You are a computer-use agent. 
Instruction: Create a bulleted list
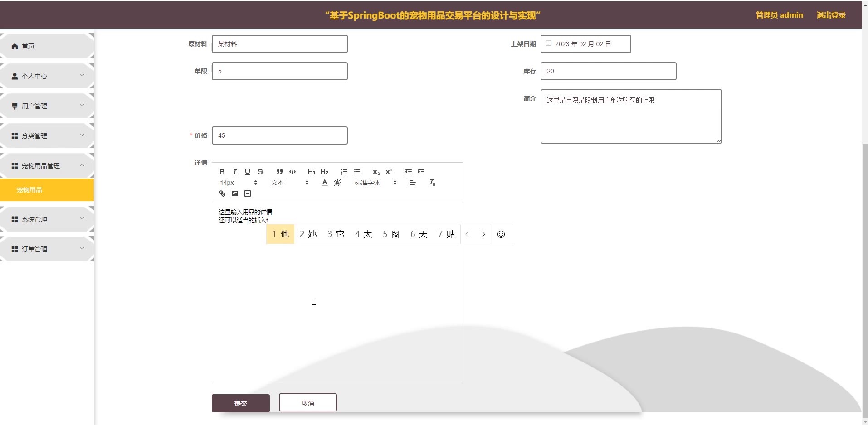[x=357, y=172]
